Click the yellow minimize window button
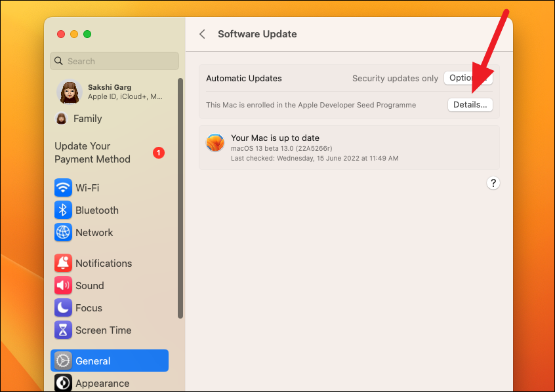Screen dimensions: 555x392 pos(74,34)
